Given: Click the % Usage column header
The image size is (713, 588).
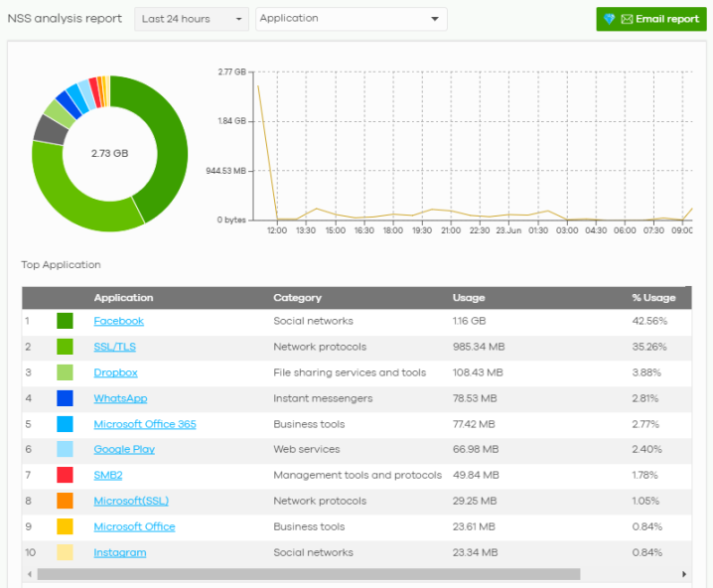Looking at the screenshot, I should coord(653,297).
